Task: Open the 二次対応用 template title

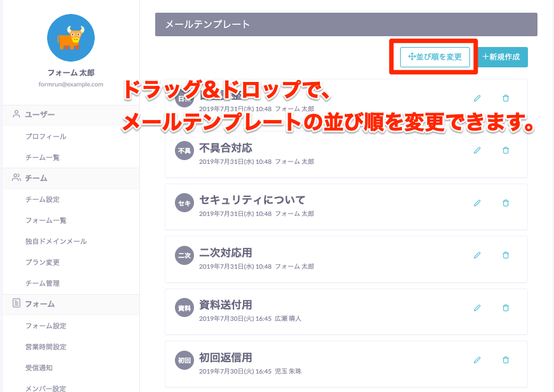Action: (226, 252)
